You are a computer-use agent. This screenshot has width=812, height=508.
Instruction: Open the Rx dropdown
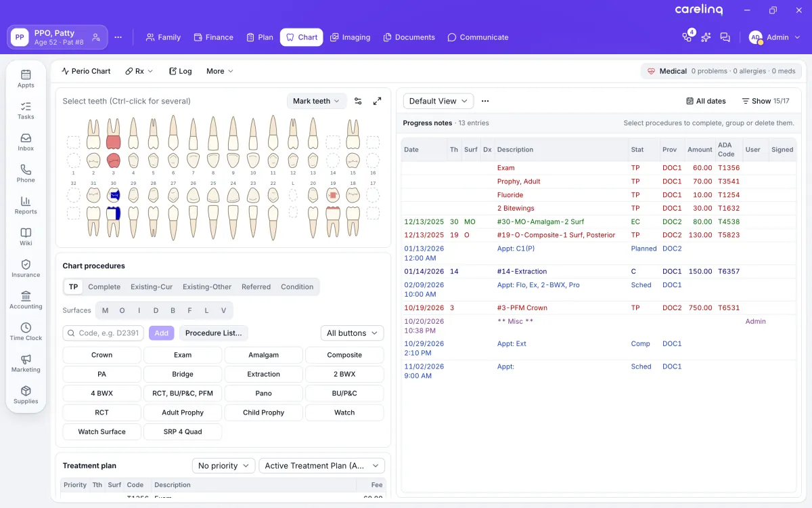(x=139, y=71)
